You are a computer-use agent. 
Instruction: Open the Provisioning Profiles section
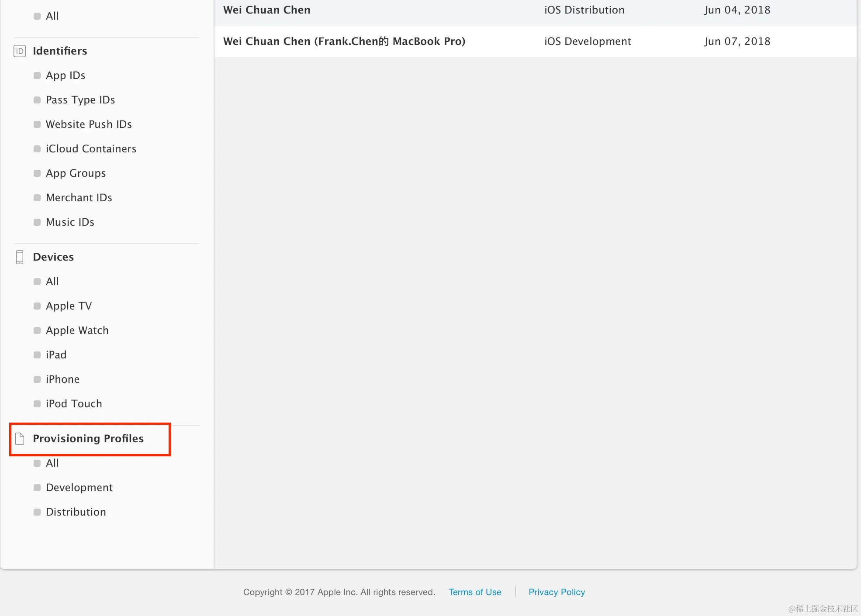[x=88, y=439]
